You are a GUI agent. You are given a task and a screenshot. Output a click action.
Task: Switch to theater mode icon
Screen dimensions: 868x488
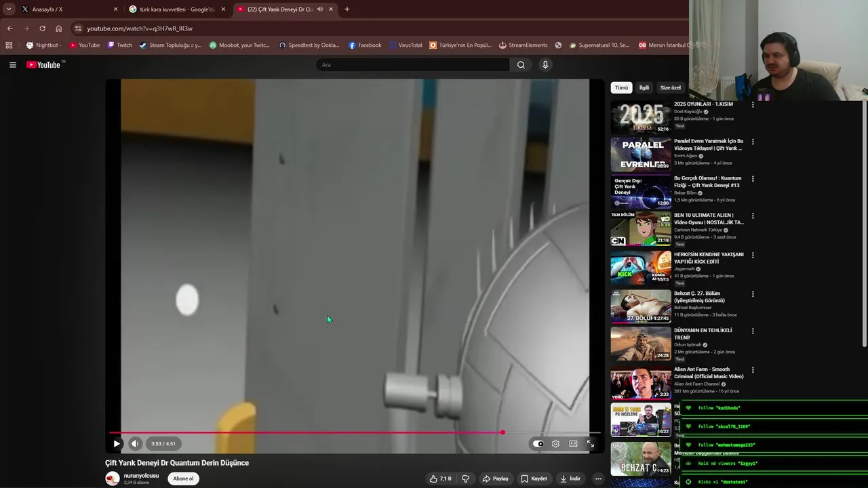coord(573,444)
